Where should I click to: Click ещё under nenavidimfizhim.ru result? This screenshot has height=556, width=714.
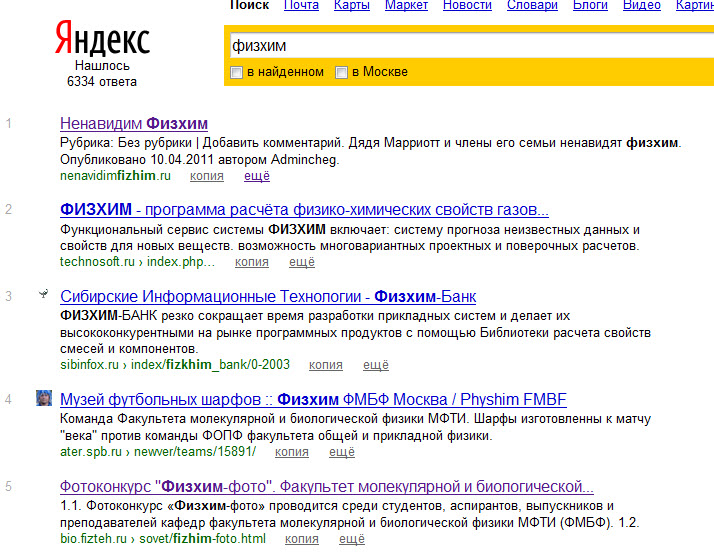tap(257, 176)
